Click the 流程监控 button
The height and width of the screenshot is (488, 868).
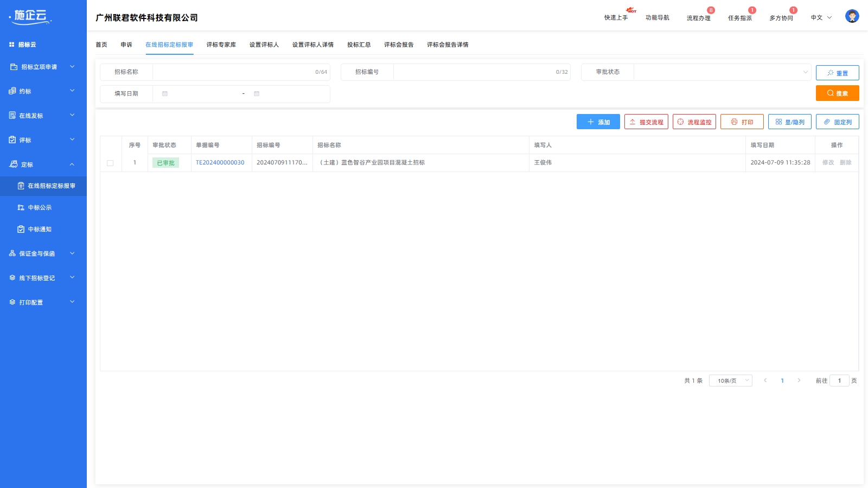tap(694, 122)
